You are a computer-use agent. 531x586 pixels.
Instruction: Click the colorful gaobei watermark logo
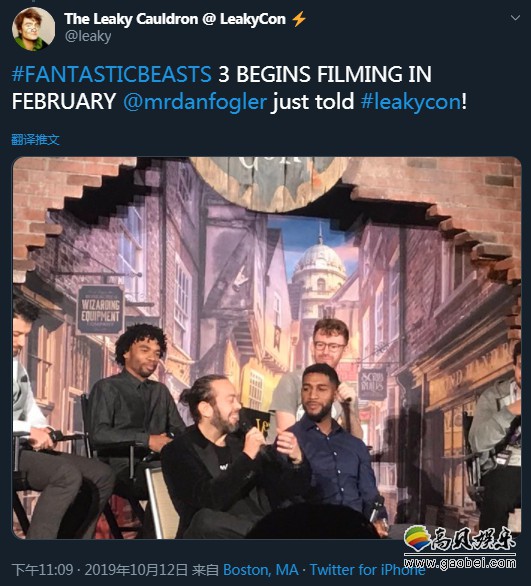(x=418, y=539)
